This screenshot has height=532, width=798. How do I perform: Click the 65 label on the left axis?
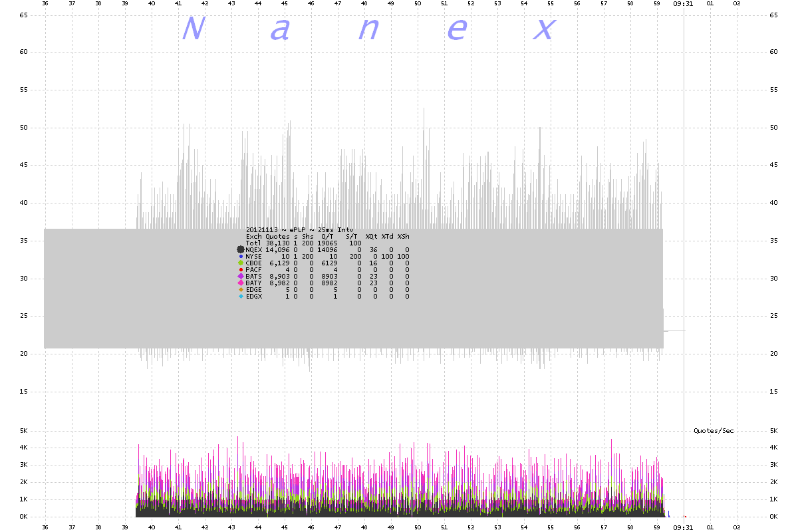[21, 14]
